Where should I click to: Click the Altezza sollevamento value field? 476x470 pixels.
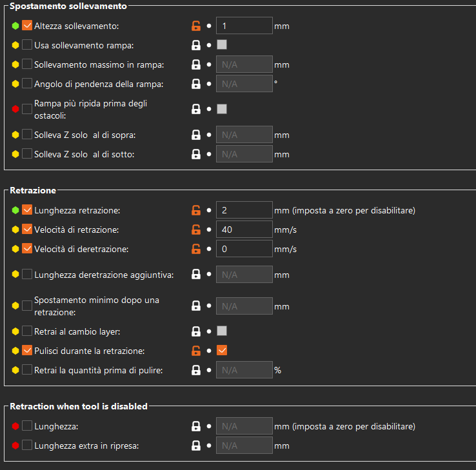click(244, 26)
